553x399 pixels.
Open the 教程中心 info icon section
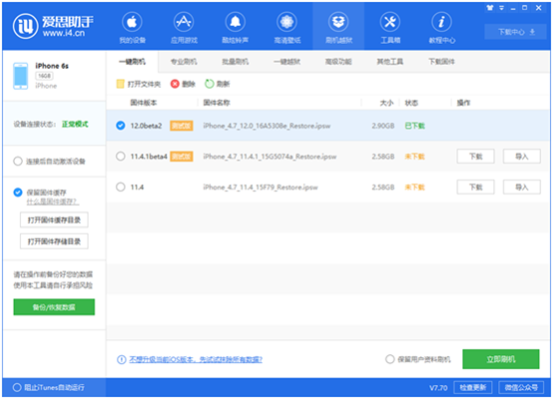click(442, 28)
